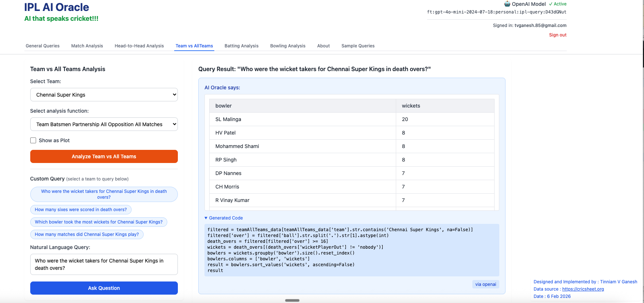Go to the Bowling Analysis tab
644x303 pixels.
coord(288,46)
